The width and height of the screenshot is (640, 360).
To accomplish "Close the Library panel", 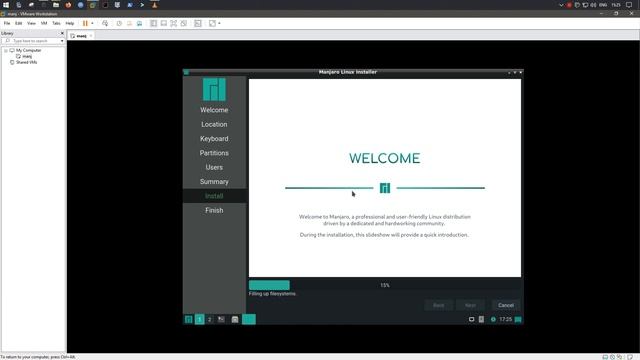I will [x=62, y=33].
